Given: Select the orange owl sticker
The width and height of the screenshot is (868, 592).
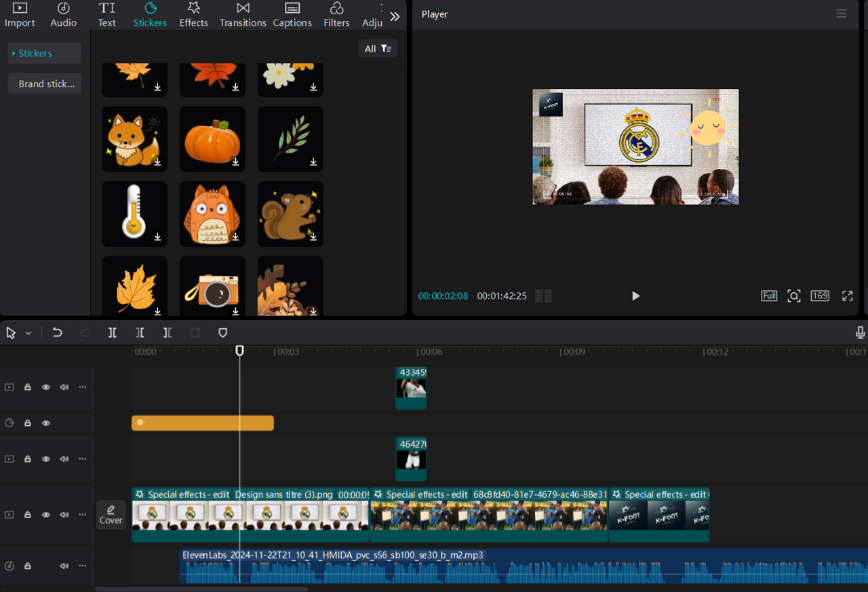Looking at the screenshot, I should point(212,214).
